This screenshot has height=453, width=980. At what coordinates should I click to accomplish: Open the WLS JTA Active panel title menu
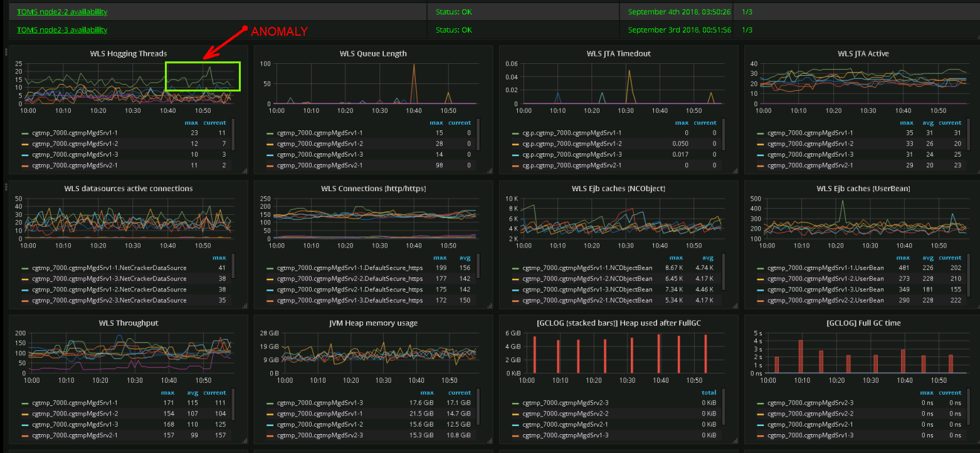pos(863,53)
